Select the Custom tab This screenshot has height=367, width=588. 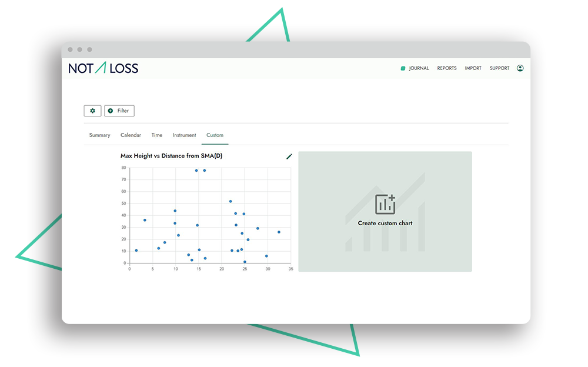point(215,135)
